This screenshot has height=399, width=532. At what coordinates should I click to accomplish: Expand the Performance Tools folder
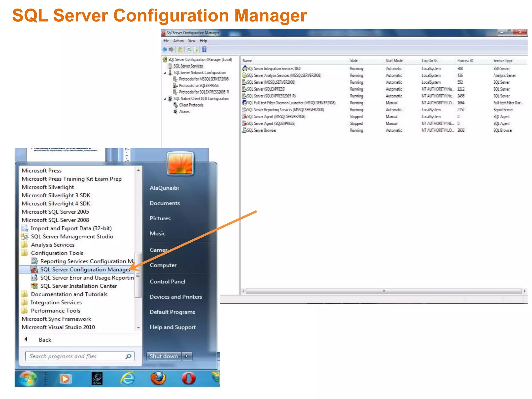[51, 311]
